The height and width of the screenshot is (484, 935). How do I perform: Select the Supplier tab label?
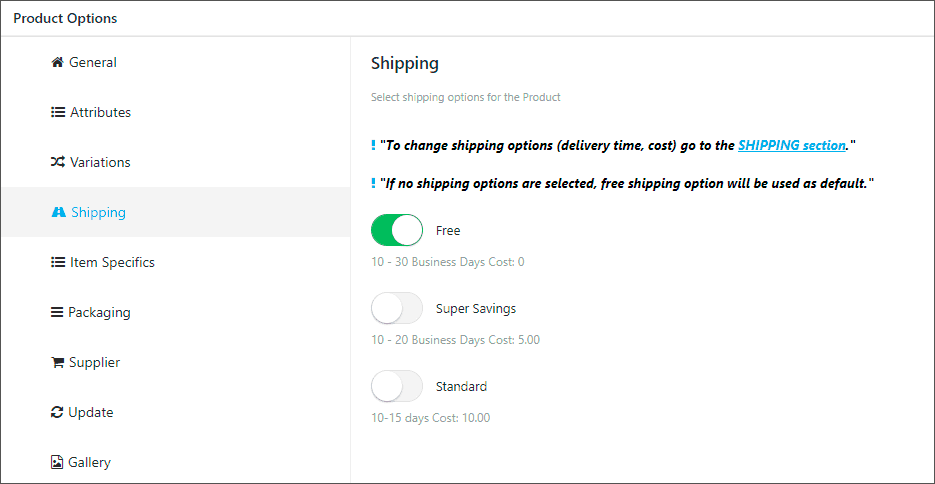(x=94, y=362)
